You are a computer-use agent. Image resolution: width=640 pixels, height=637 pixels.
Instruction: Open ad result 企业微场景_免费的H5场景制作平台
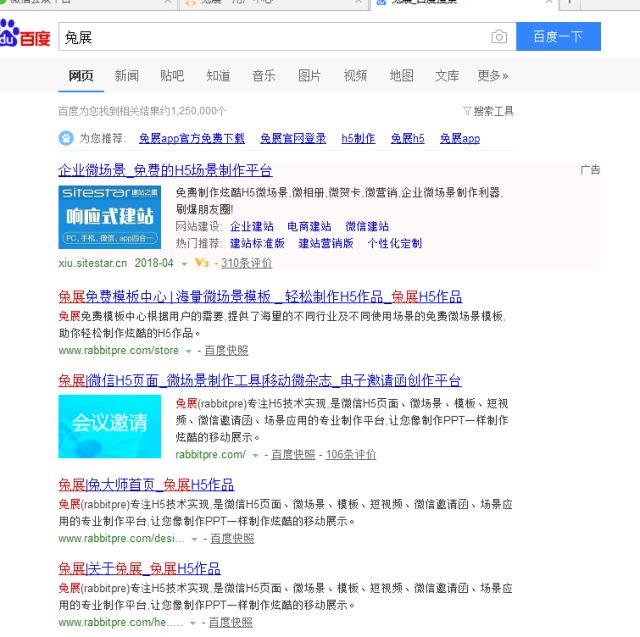tap(165, 170)
